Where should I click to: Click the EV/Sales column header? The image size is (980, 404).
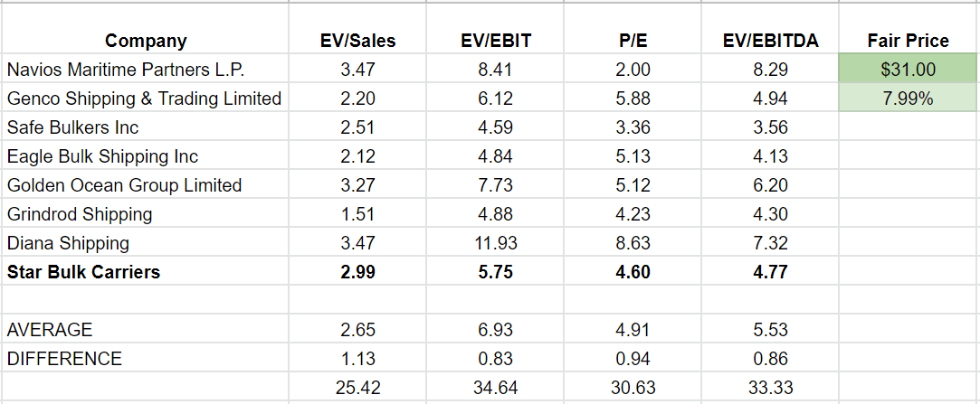(357, 41)
